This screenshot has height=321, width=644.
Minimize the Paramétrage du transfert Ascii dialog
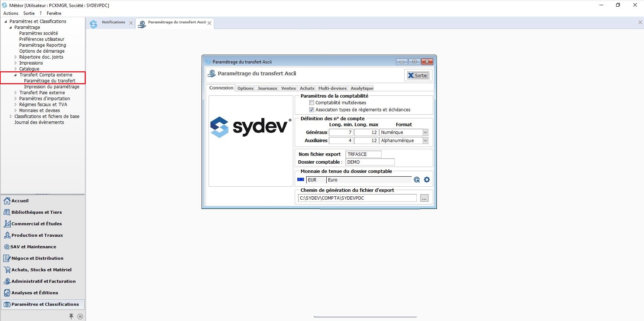tap(402, 62)
